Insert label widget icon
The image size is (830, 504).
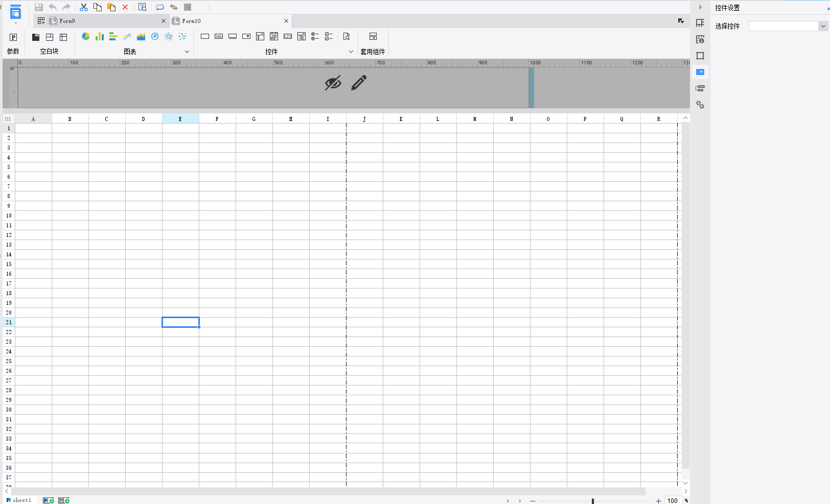click(219, 36)
